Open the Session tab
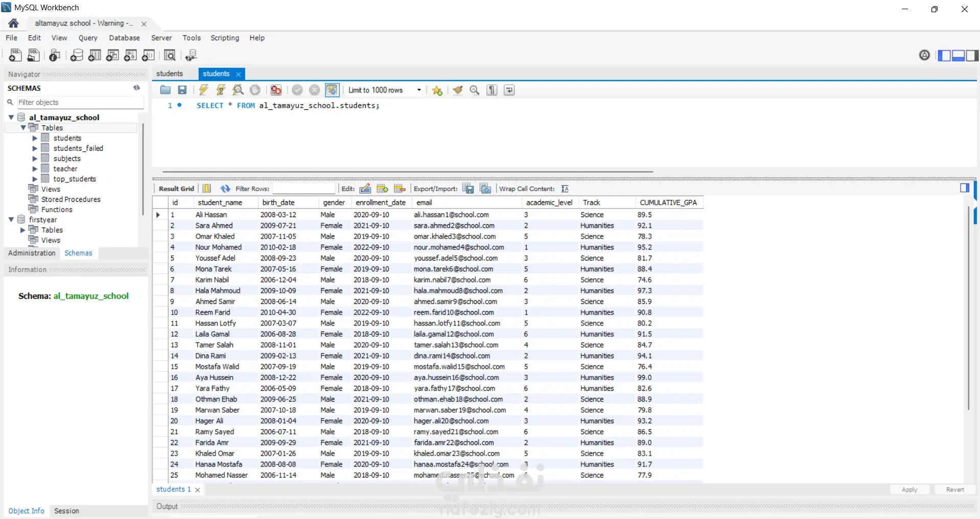980x519 pixels. [66, 511]
